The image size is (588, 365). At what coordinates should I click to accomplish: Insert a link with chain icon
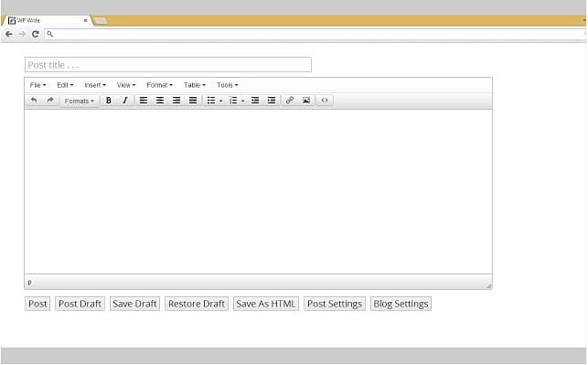pyautogui.click(x=290, y=101)
